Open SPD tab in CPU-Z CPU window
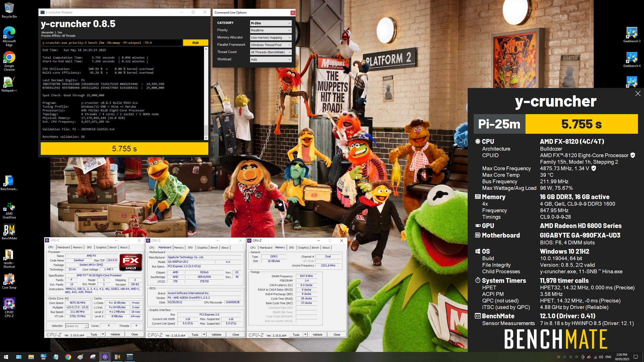The height and width of the screenshot is (362, 644). coord(89,247)
